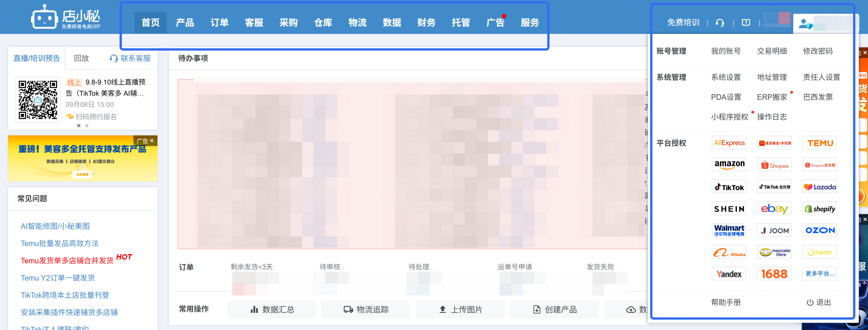Click the 创建产品 button
This screenshot has width=868, height=330.
point(554,309)
